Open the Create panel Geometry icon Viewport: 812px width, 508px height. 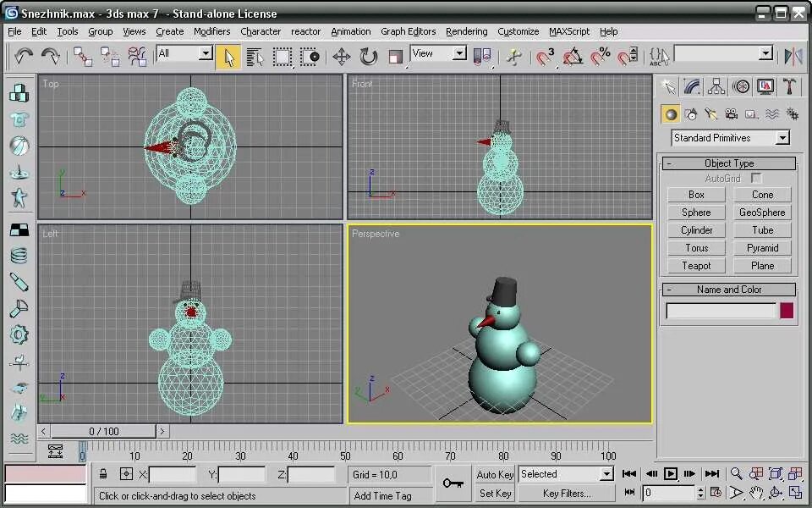[x=669, y=113]
